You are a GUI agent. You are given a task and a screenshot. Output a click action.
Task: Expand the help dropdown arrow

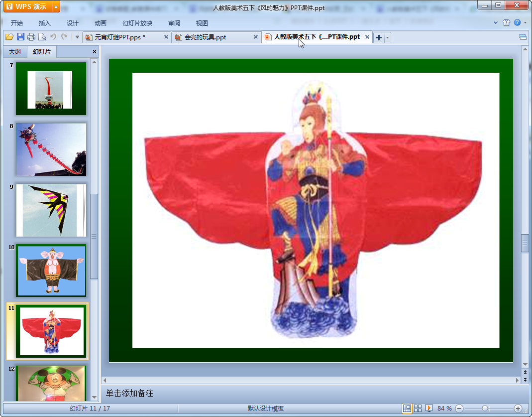(x=525, y=23)
